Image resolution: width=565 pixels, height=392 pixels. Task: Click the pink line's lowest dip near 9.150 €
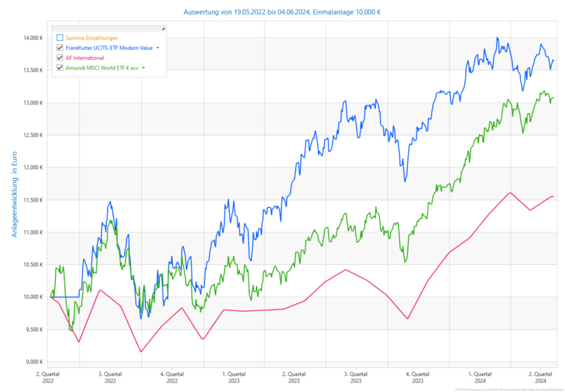coord(141,352)
